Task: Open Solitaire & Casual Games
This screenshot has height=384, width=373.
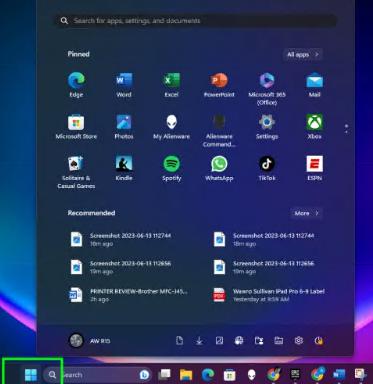Action: pyautogui.click(x=76, y=172)
